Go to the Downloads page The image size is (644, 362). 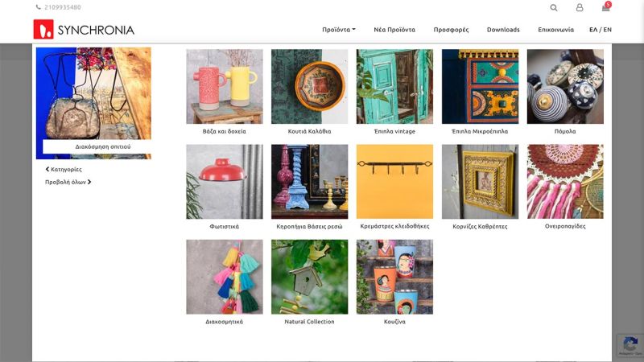point(503,30)
